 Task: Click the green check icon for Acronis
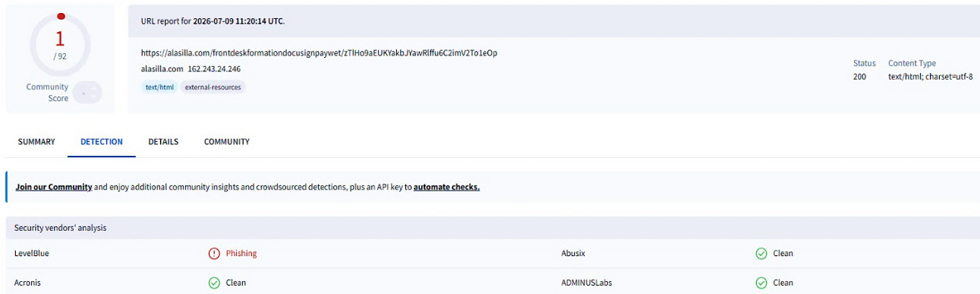coord(214,283)
